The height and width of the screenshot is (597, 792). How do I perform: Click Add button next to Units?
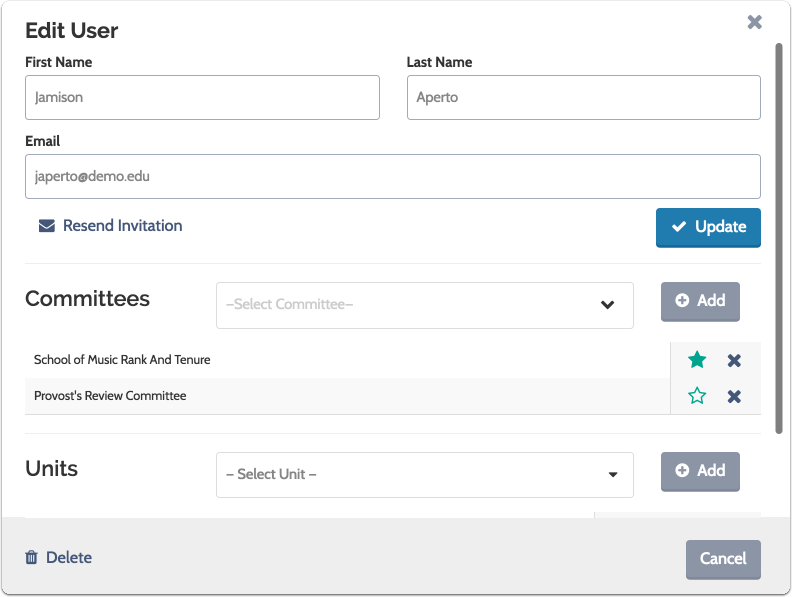pos(700,471)
